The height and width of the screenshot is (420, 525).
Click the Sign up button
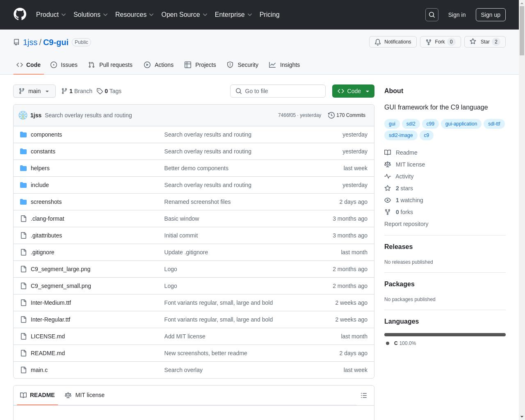point(491,15)
